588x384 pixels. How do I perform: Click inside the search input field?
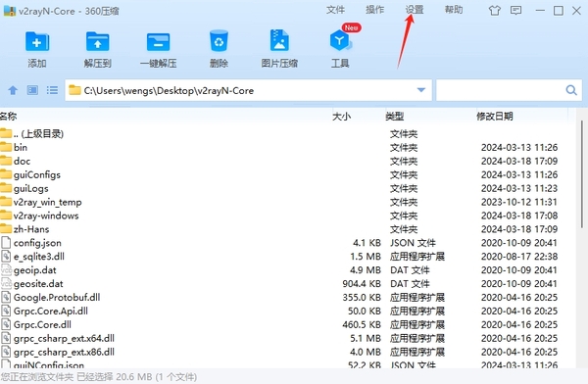[x=501, y=90]
